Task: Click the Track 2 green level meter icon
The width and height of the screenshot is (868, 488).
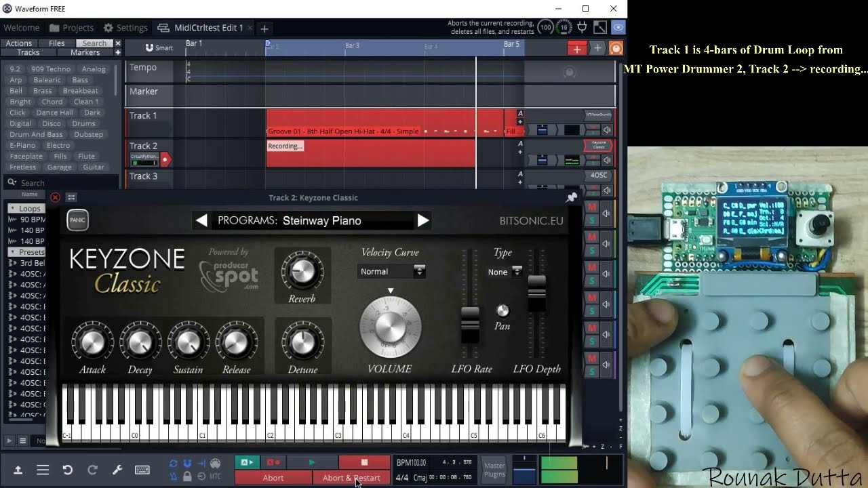Action: 572,161
